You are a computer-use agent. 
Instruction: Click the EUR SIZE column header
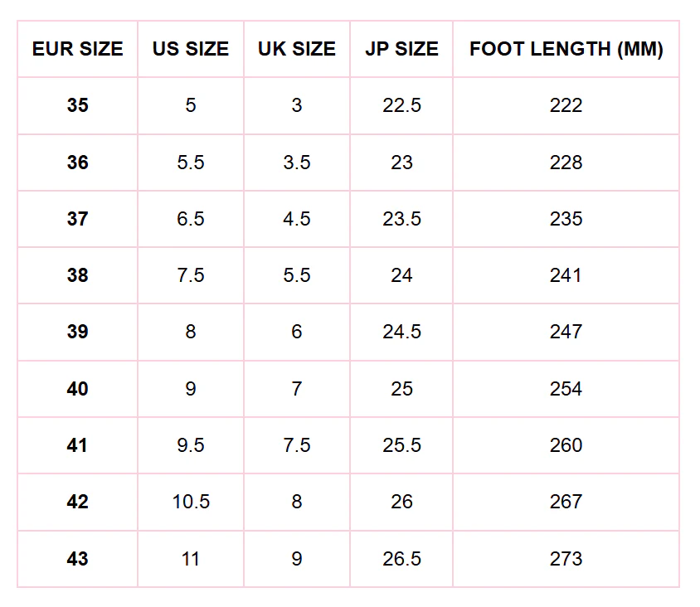point(78,49)
